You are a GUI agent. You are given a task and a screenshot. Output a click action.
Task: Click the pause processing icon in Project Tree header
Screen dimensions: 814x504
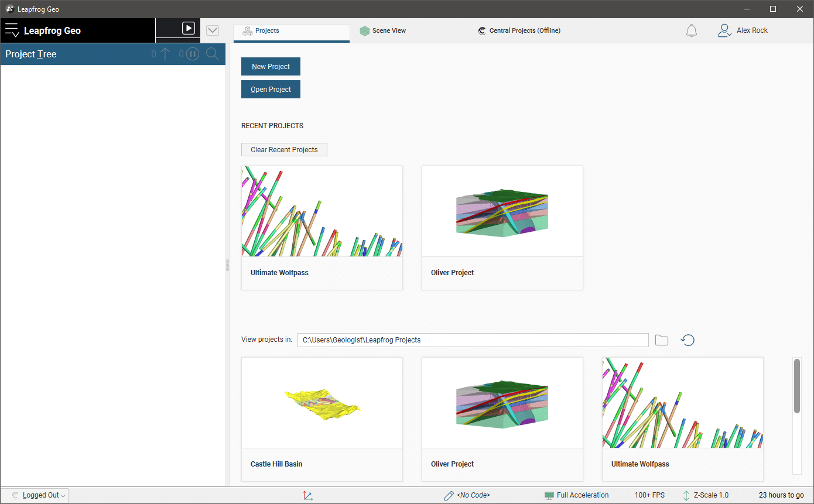click(193, 54)
